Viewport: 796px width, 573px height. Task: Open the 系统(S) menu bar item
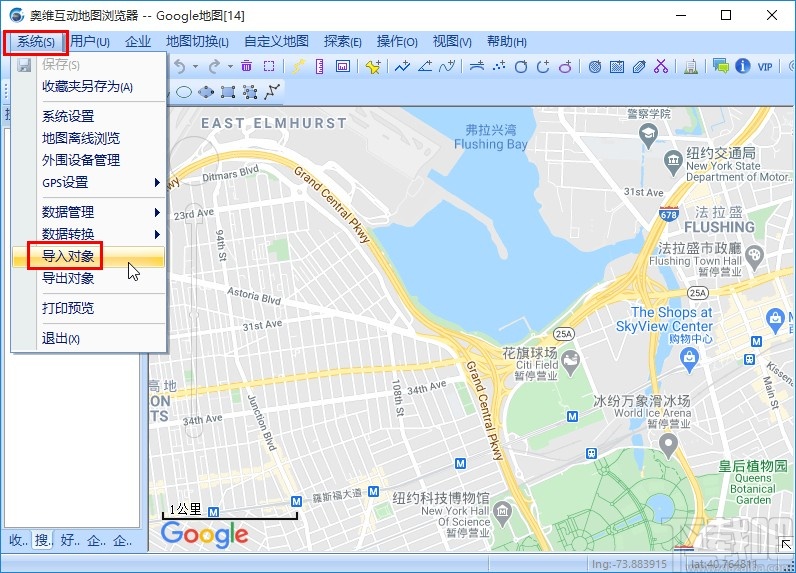point(36,42)
